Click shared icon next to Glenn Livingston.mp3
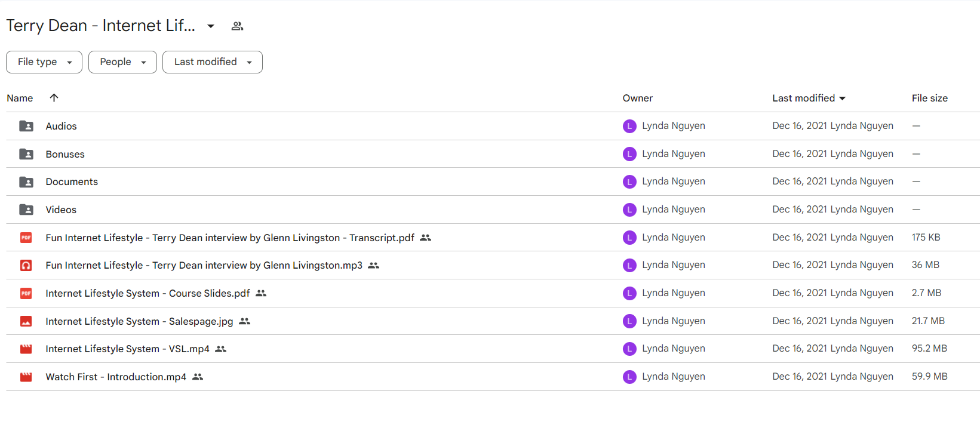The width and height of the screenshot is (980, 434). pyautogui.click(x=373, y=265)
